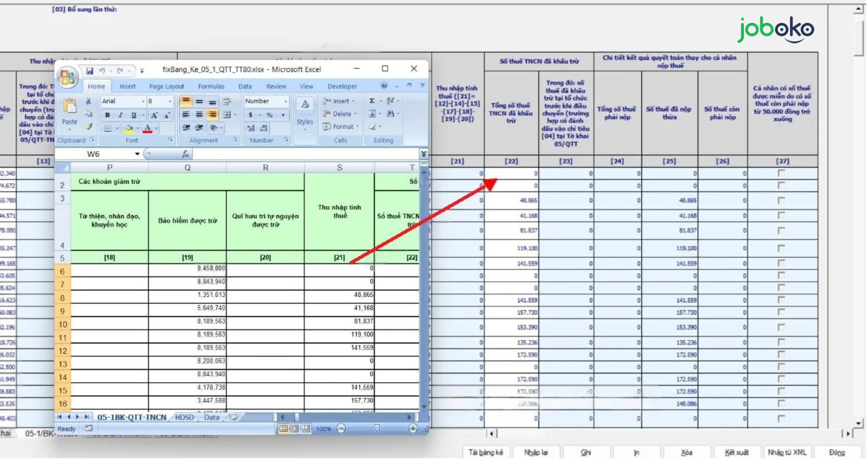Click the AutoSum sigma icon
Image resolution: width=868 pixels, height=459 pixels.
[372, 101]
